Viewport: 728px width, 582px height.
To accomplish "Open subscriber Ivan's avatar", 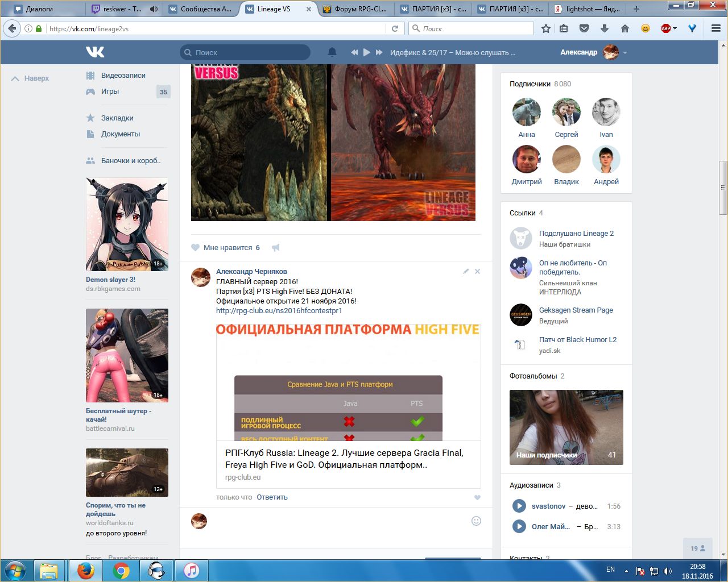I will [606, 112].
